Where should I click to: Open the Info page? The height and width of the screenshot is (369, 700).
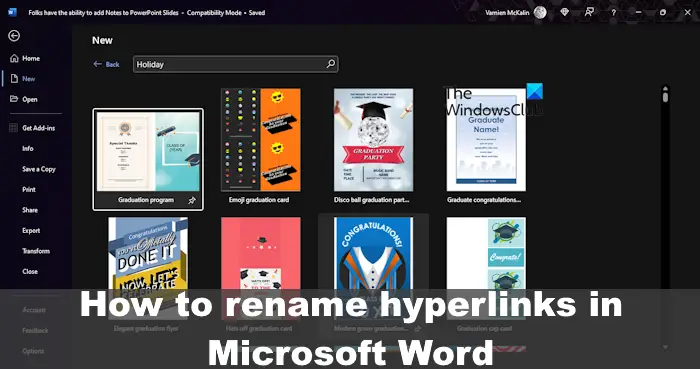[x=28, y=149]
